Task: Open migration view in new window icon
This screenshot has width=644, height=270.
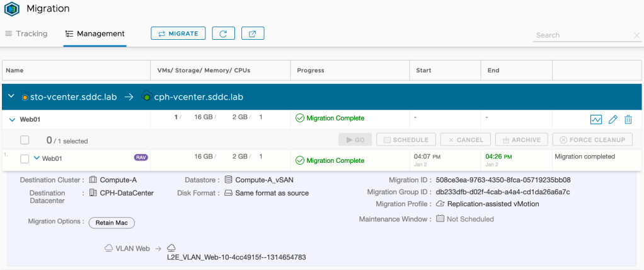Action: point(253,33)
